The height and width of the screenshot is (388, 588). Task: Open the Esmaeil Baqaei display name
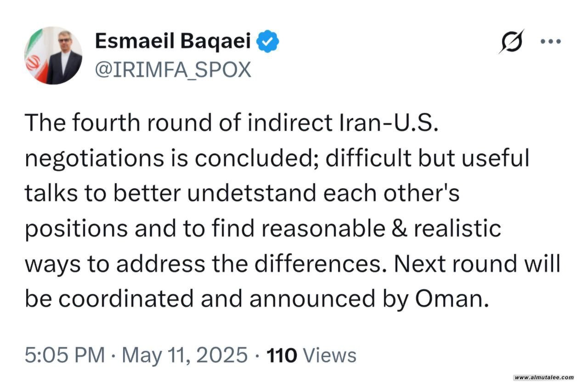(x=173, y=42)
